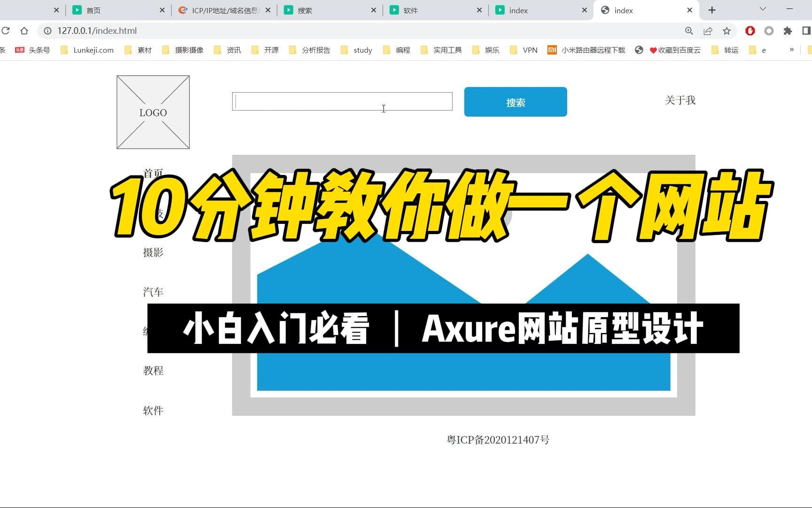Open the 实用工具 bookmark folder
Viewport: 812px width, 508px height.
click(x=441, y=50)
